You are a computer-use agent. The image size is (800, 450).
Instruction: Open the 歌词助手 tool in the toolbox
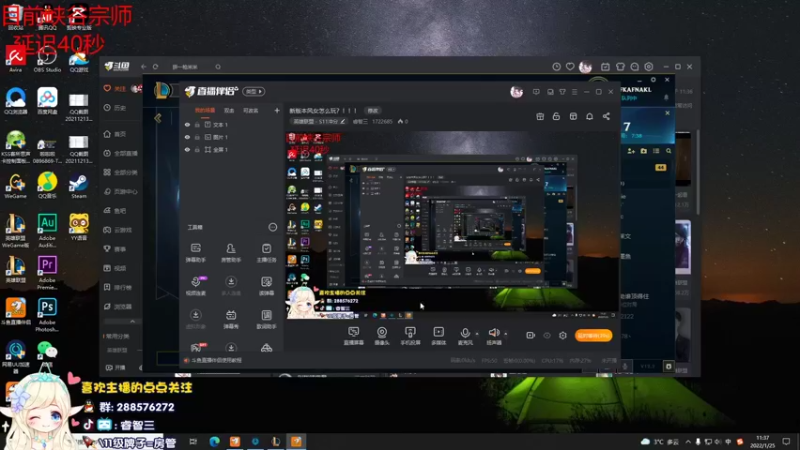266,319
